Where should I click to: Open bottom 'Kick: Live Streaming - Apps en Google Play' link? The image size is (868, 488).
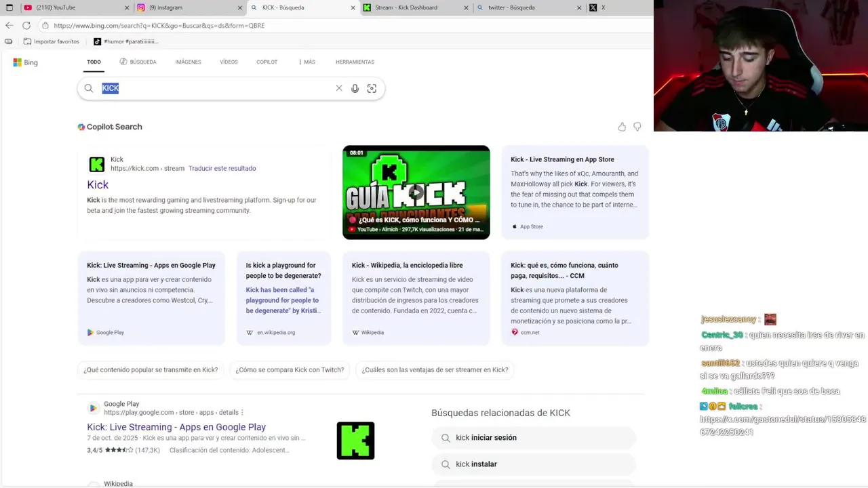(x=176, y=427)
